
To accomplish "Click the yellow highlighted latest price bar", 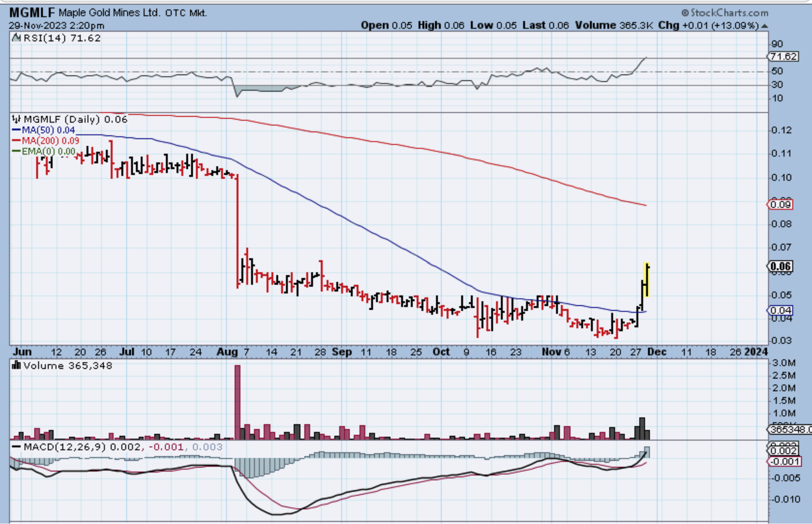I will [x=647, y=280].
